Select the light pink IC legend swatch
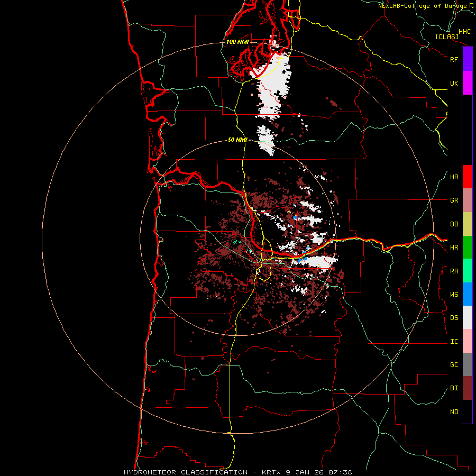Viewport: 476px width, 476px height. click(467, 341)
